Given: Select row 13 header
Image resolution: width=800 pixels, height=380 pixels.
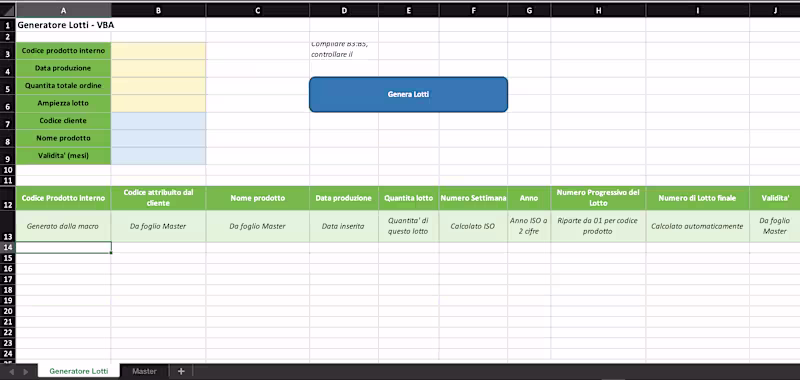Looking at the screenshot, I should click(x=8, y=226).
